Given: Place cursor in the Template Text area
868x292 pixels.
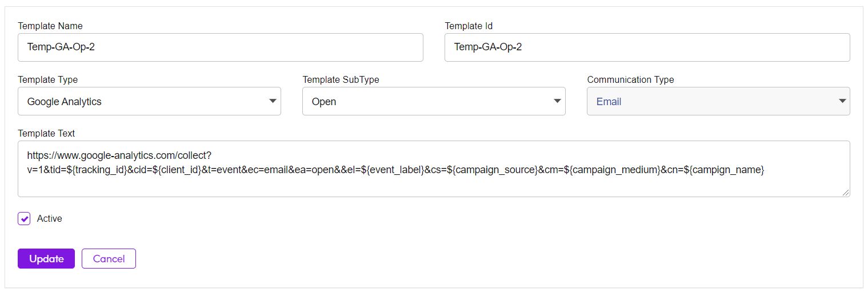Looking at the screenshot, I should pyautogui.click(x=434, y=169).
